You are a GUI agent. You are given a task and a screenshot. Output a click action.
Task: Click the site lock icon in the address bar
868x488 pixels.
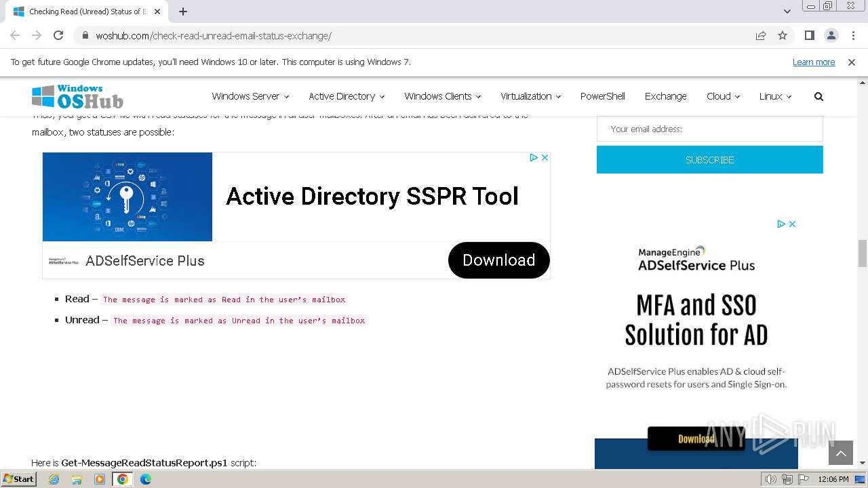pyautogui.click(x=85, y=36)
